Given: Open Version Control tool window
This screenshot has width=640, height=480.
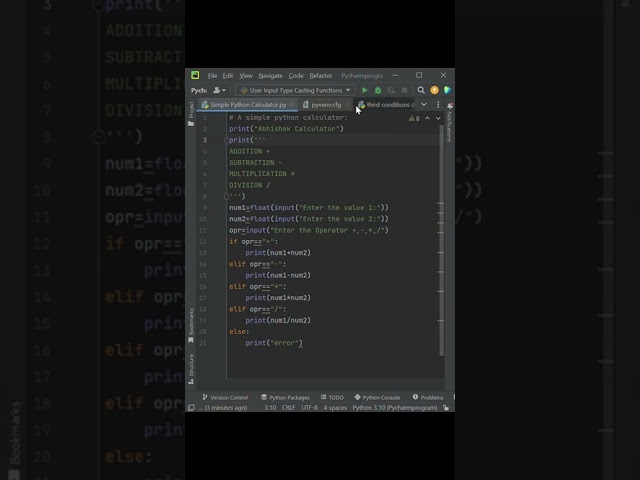Looking at the screenshot, I should 225,397.
